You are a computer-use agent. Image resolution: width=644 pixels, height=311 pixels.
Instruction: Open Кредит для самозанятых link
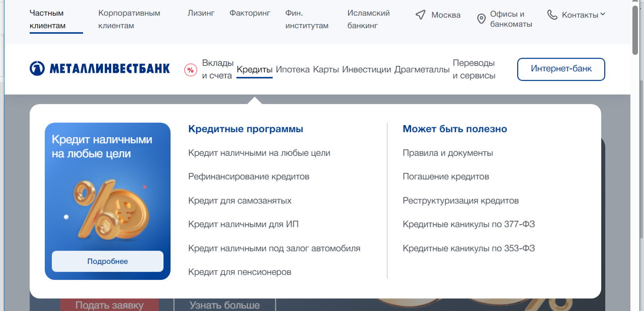tap(239, 200)
